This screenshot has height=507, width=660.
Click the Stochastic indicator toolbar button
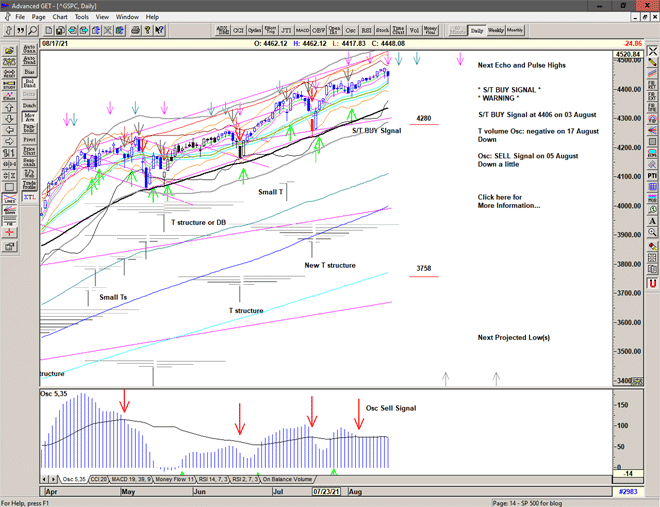point(382,31)
